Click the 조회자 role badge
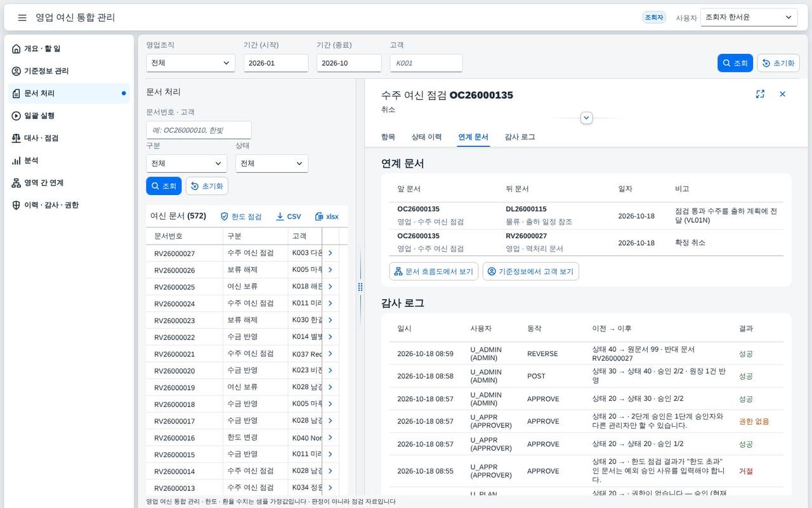812x508 pixels. (654, 18)
